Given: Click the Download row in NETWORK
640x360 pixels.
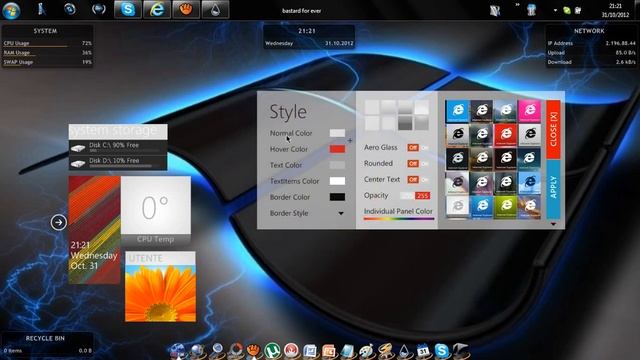Looking at the screenshot, I should click(591, 62).
